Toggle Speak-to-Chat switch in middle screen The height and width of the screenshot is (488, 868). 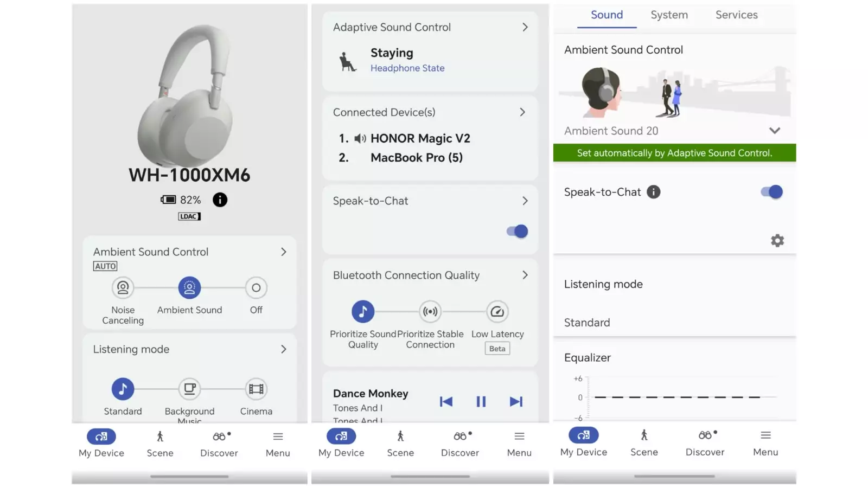(x=517, y=232)
